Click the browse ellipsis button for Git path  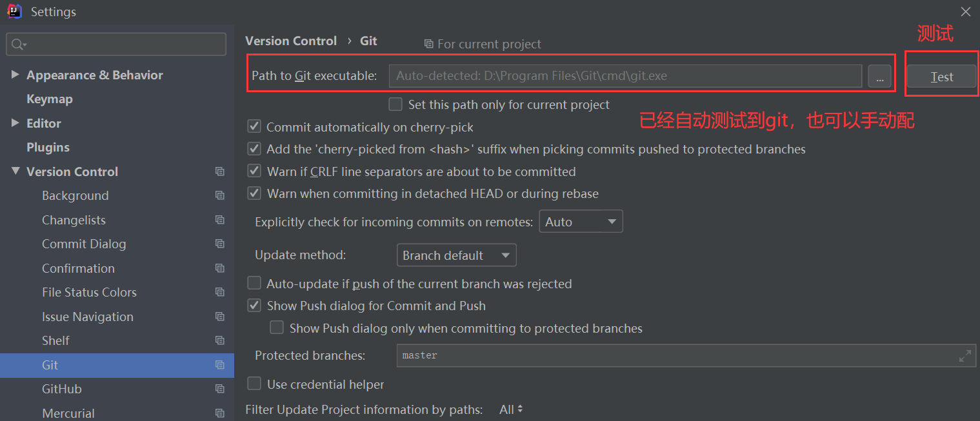(x=879, y=76)
